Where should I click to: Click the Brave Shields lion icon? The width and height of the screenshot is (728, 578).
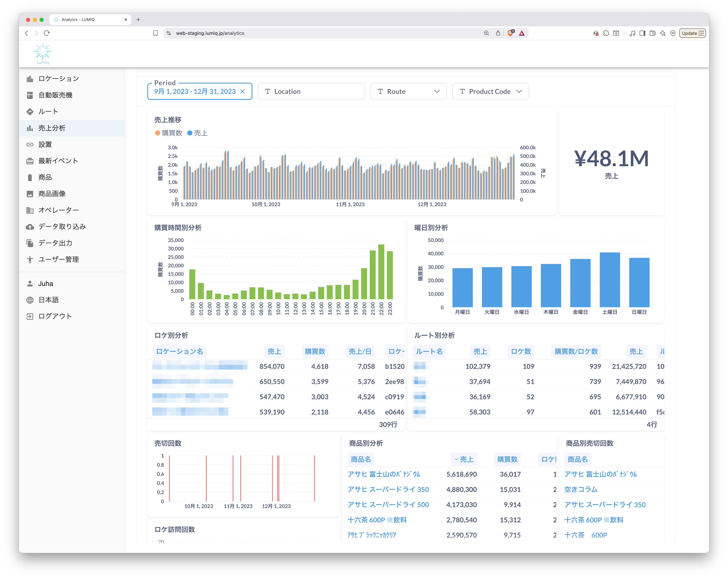point(510,33)
